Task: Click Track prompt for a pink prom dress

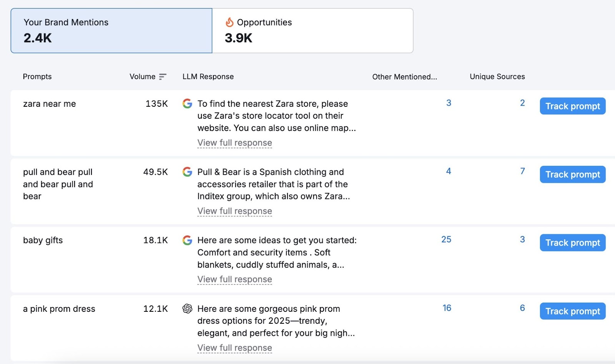Action: coord(572,311)
